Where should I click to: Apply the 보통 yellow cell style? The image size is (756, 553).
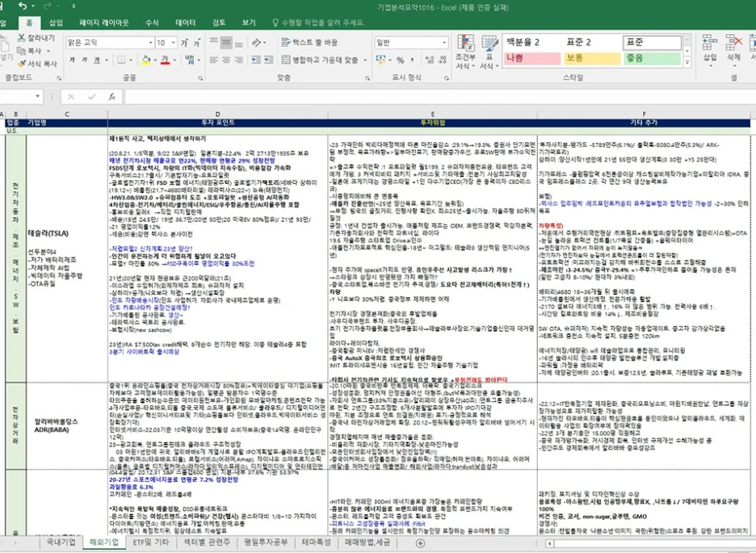click(592, 58)
